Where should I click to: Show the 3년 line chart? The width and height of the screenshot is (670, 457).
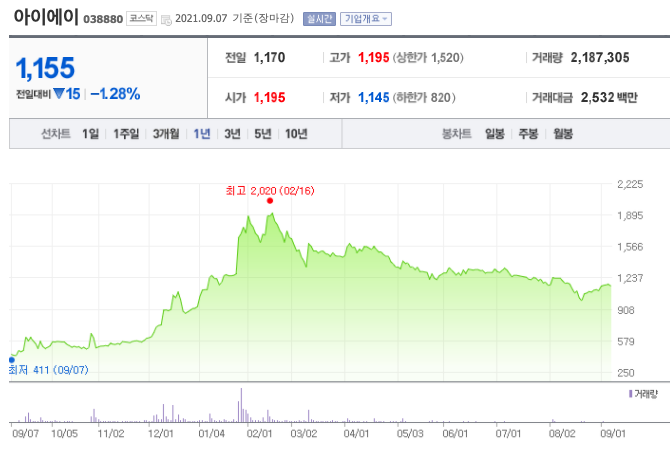click(x=232, y=134)
